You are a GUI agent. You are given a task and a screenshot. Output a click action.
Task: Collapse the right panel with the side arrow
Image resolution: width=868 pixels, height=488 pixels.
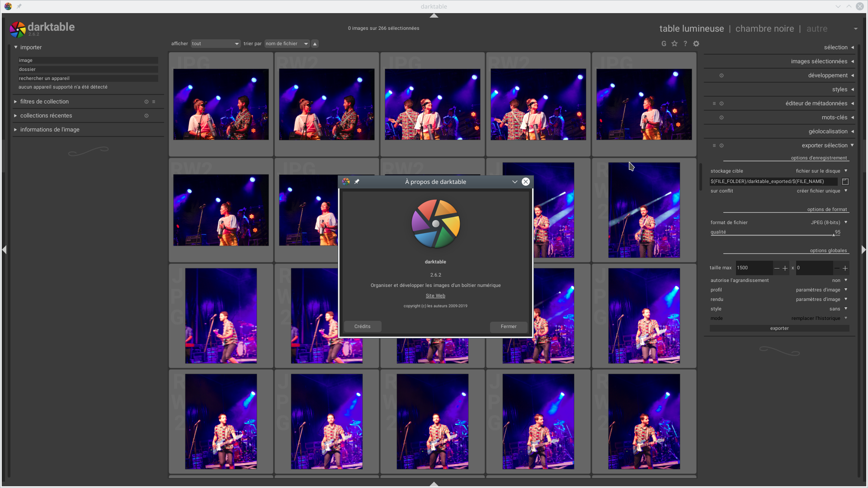864,249
